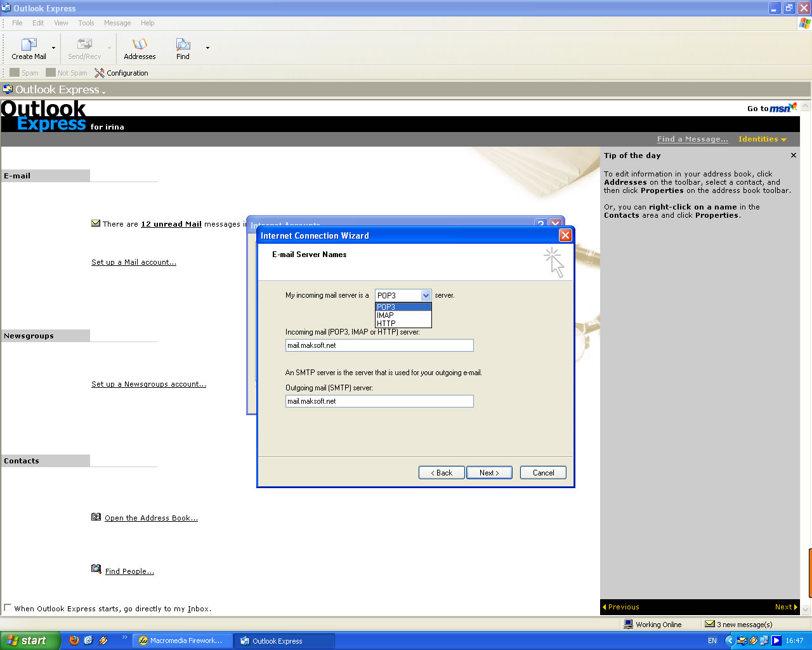Select IMAP in the server type list
This screenshot has height=650, width=812.
coord(403,315)
